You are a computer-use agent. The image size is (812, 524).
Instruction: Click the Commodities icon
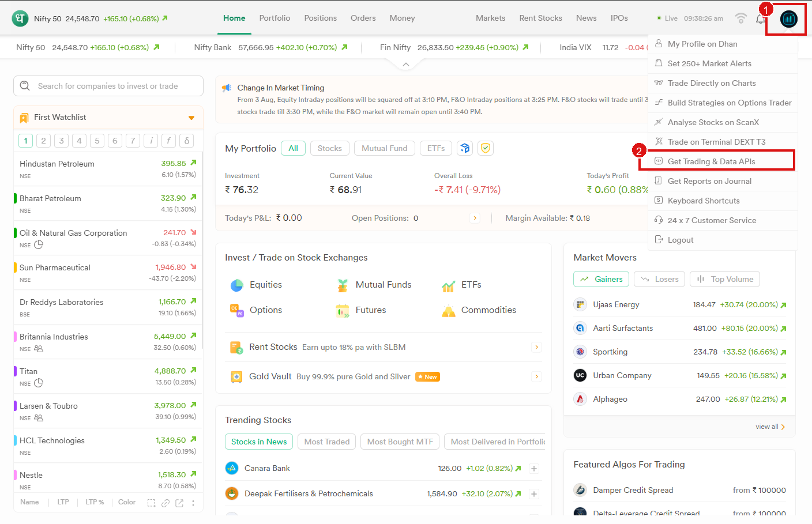(448, 311)
